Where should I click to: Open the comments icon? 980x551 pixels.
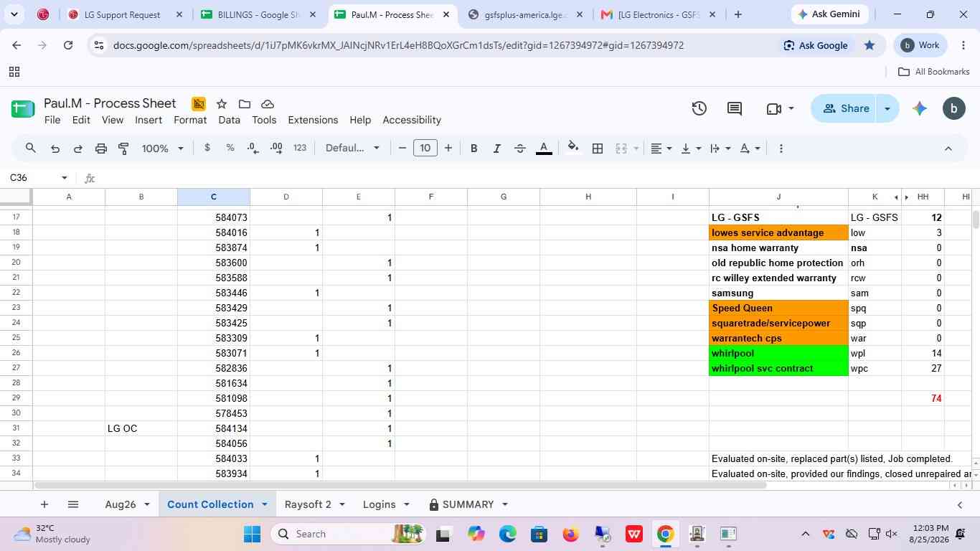point(735,108)
